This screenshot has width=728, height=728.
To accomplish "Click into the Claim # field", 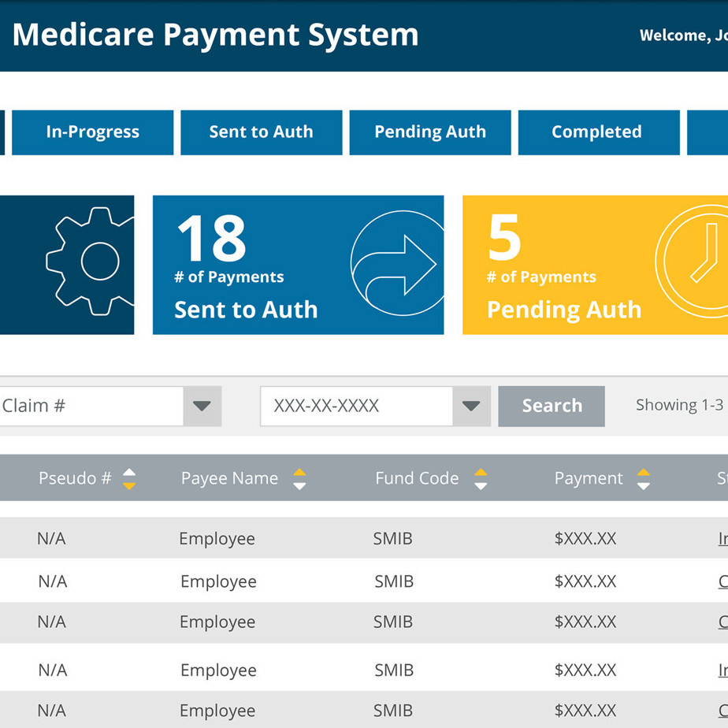I will pyautogui.click(x=91, y=407).
